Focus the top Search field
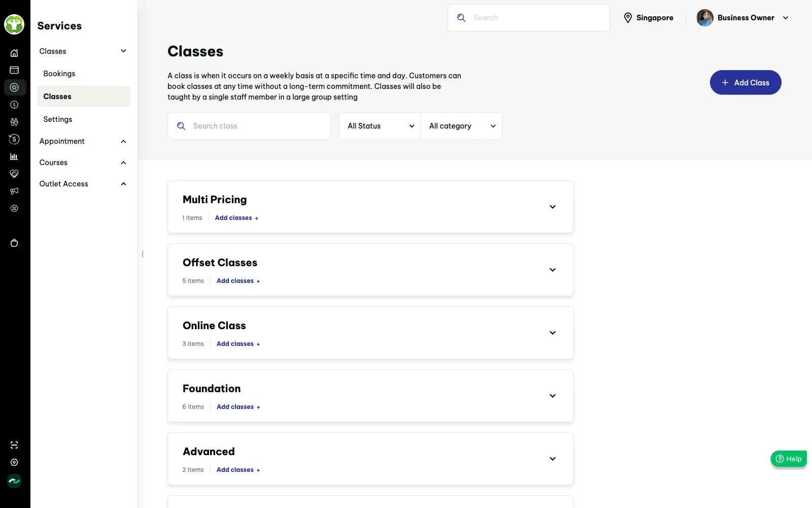Image resolution: width=812 pixels, height=508 pixels. point(529,18)
